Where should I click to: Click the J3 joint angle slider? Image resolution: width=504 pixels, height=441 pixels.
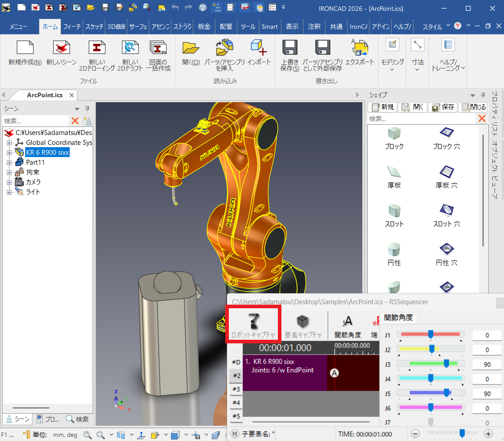pos(430,364)
